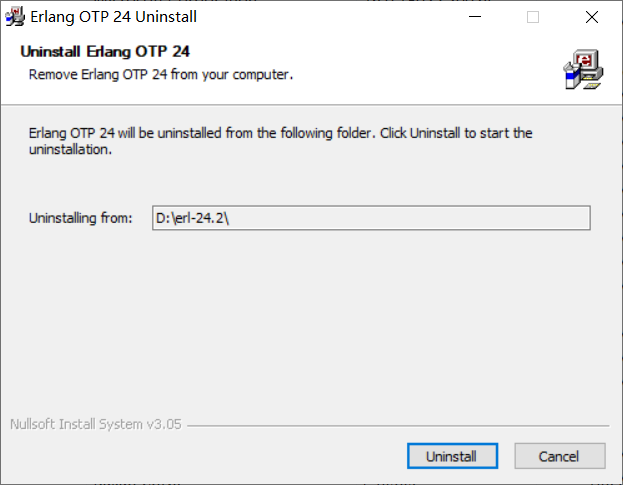This screenshot has width=623, height=485.
Task: Click the D:\erl-24.2\ folder path field
Action: point(370,218)
